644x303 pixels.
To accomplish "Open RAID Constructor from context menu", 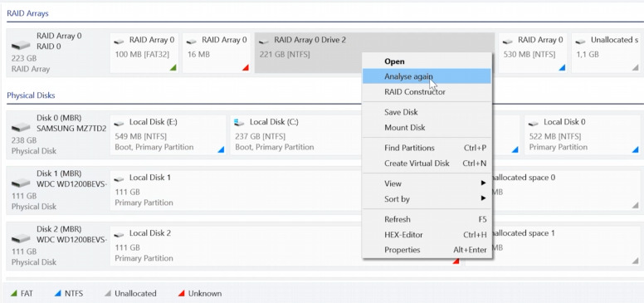I will (x=427, y=92).
